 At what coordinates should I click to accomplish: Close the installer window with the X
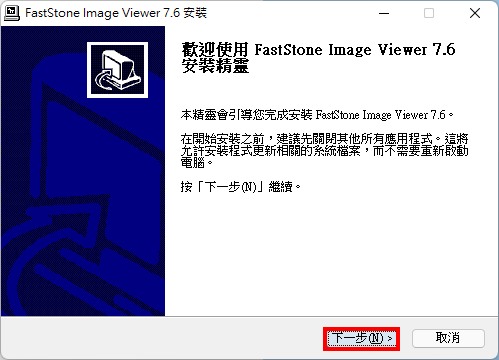[475, 13]
